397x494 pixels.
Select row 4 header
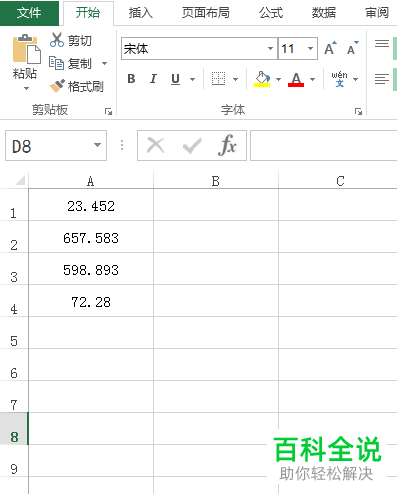coord(14,301)
